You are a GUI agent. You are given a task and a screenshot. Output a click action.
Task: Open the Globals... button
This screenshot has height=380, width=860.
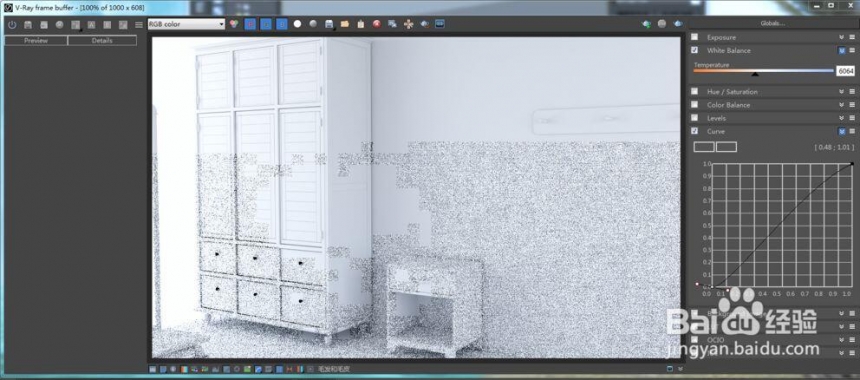pyautogui.click(x=772, y=24)
